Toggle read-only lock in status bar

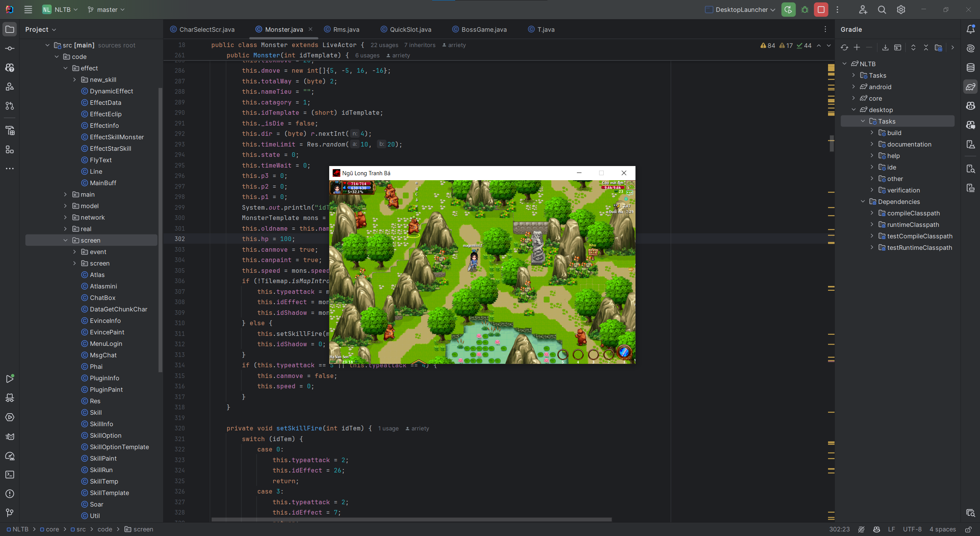tap(968, 529)
